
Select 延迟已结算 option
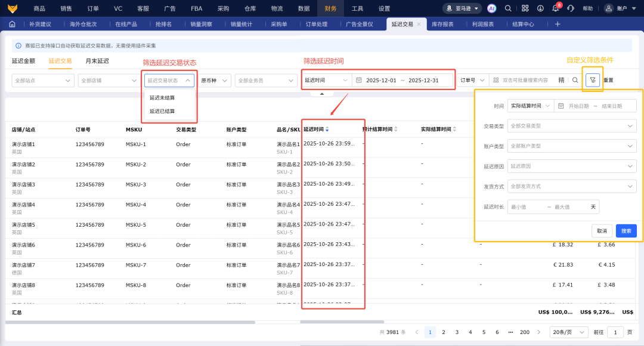pyautogui.click(x=162, y=112)
